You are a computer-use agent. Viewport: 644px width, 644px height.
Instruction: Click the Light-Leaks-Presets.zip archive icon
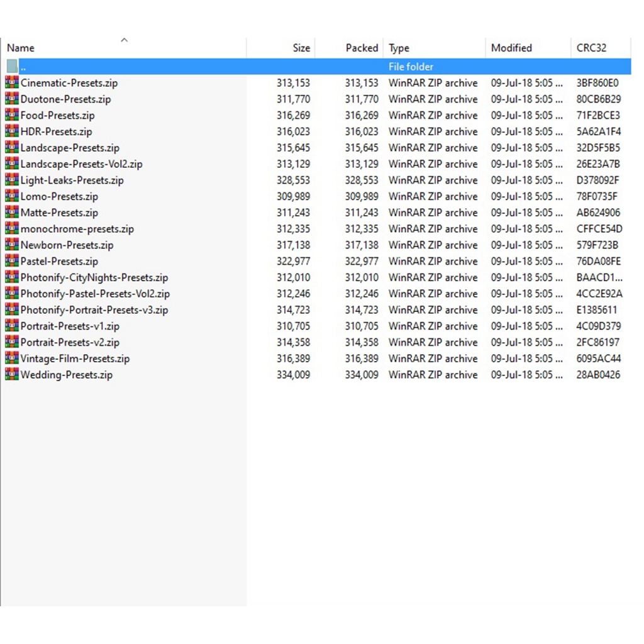(11, 180)
